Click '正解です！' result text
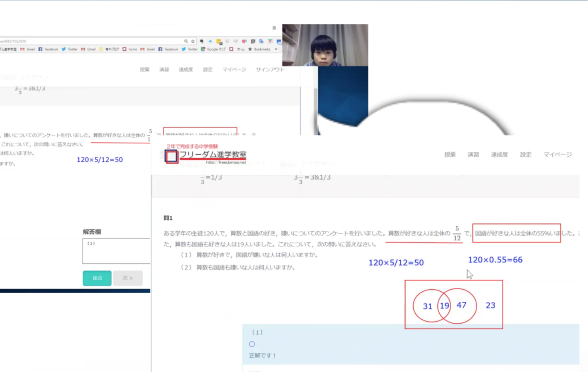The height and width of the screenshot is (372, 588). pyautogui.click(x=263, y=356)
